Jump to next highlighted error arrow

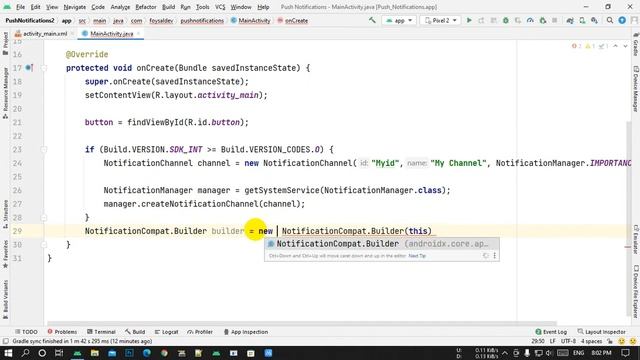click(x=625, y=46)
